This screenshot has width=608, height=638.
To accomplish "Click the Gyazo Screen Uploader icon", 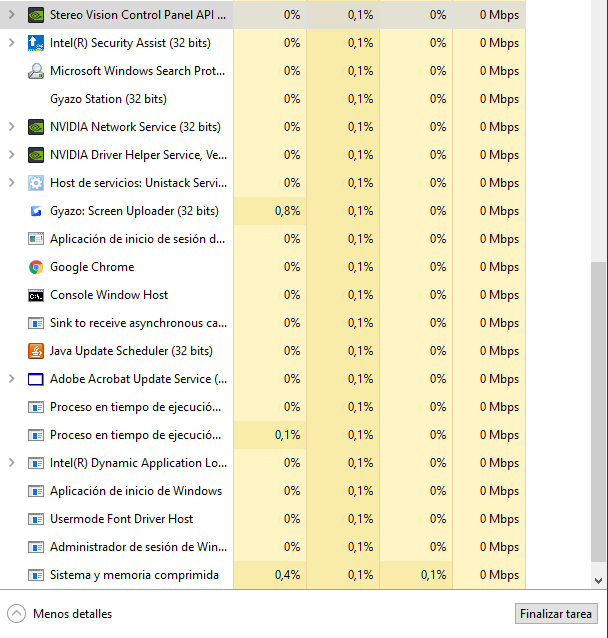I will click(36, 211).
